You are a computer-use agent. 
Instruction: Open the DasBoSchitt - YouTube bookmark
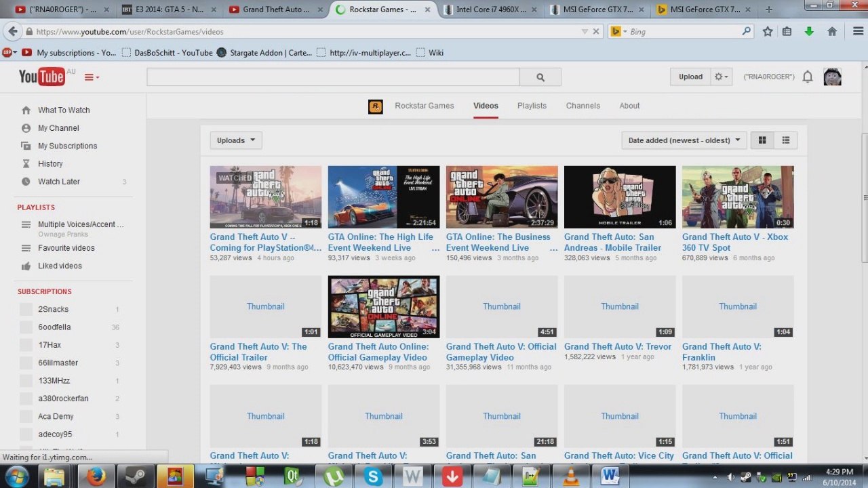click(x=167, y=53)
